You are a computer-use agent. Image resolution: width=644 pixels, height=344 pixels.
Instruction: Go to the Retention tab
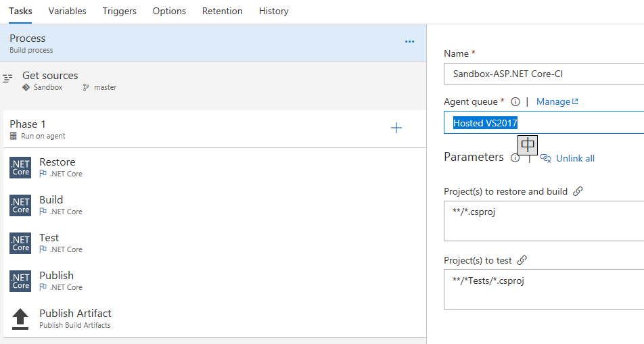coord(222,11)
